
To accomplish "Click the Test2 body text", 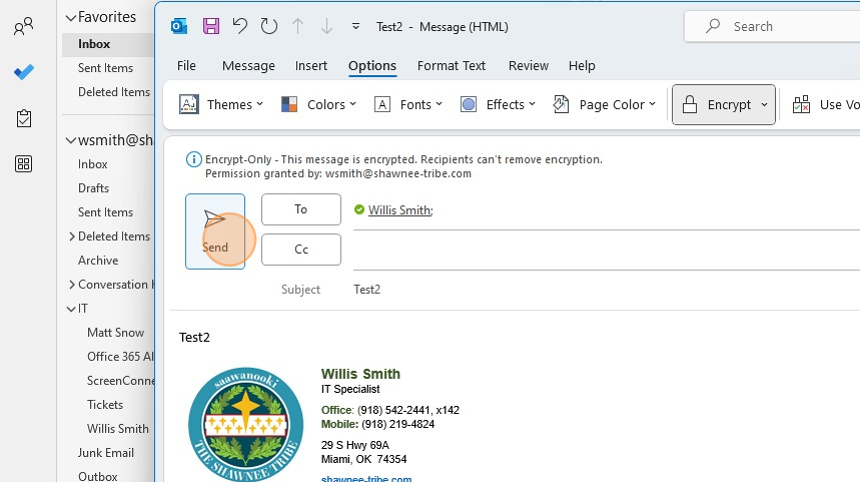I will click(195, 337).
